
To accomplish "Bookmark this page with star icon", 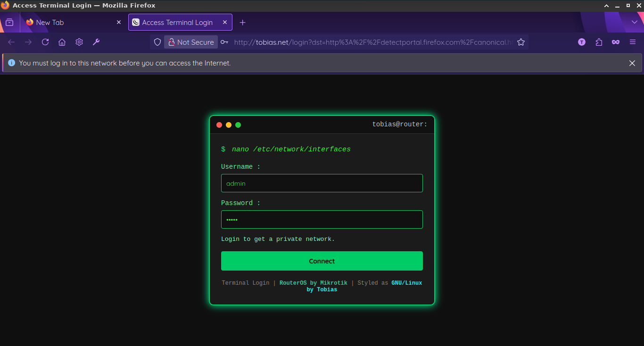I will click(521, 42).
